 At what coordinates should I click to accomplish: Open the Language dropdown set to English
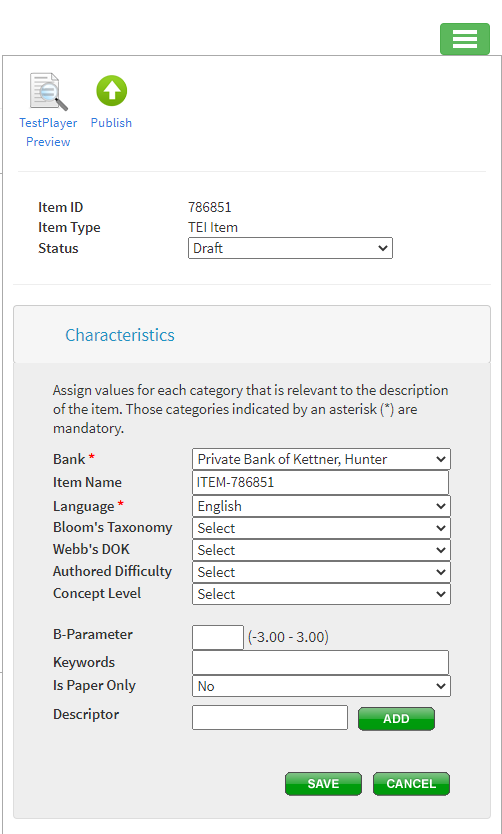coord(321,506)
